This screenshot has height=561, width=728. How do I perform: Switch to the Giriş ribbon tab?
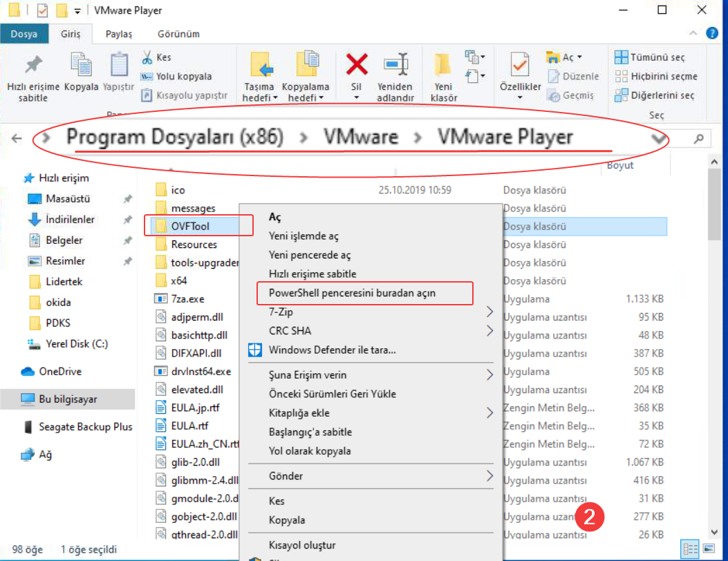tap(71, 34)
